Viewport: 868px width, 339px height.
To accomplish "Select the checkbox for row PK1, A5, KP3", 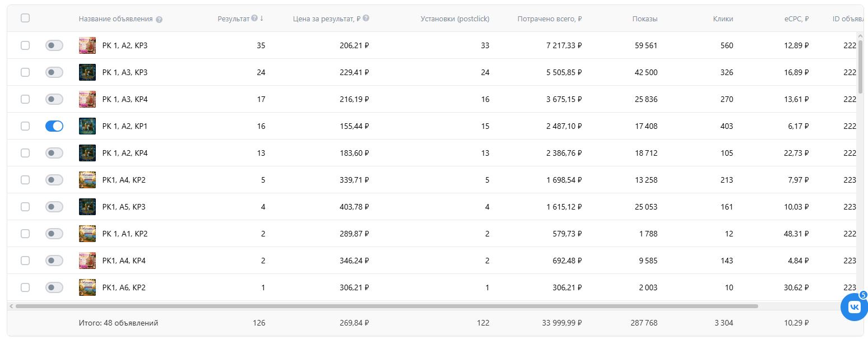I will (x=25, y=207).
